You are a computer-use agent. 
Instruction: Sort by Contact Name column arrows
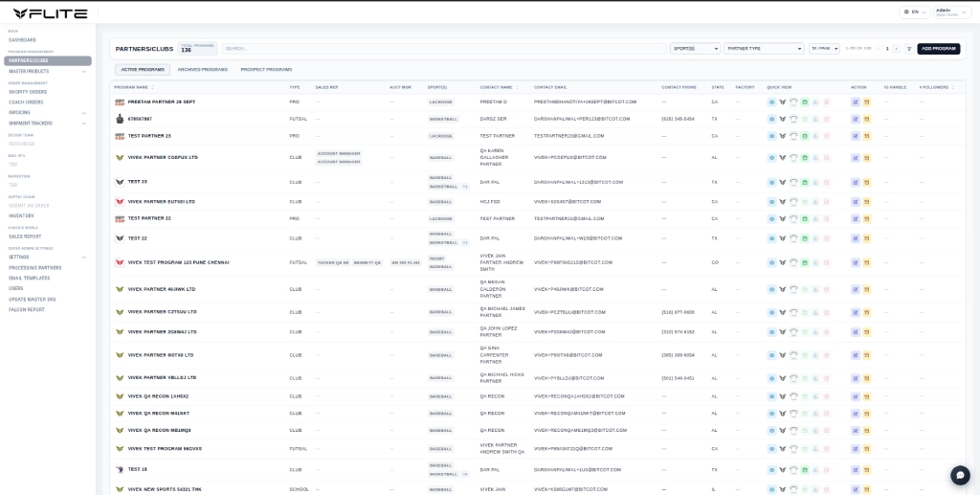(517, 87)
